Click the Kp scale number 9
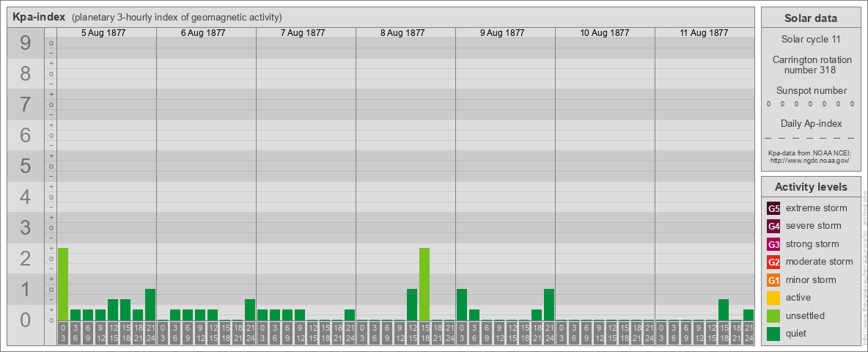Image resolution: width=868 pixels, height=352 pixels. (x=26, y=43)
